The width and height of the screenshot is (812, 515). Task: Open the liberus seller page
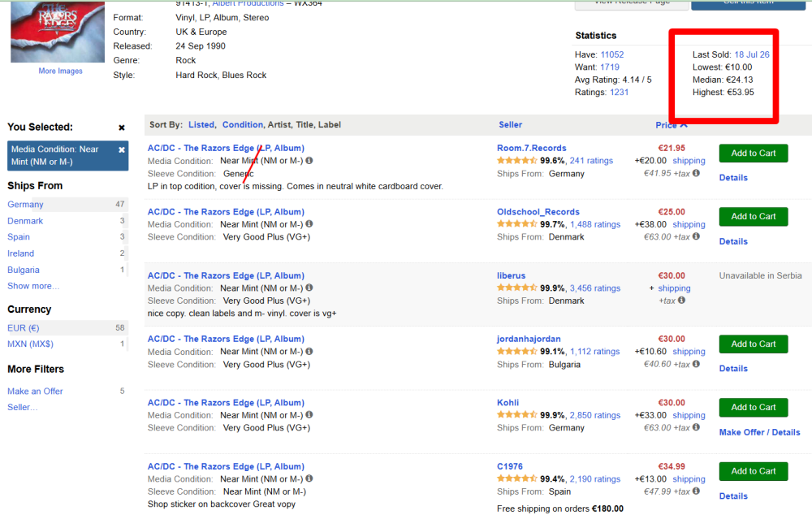[511, 275]
